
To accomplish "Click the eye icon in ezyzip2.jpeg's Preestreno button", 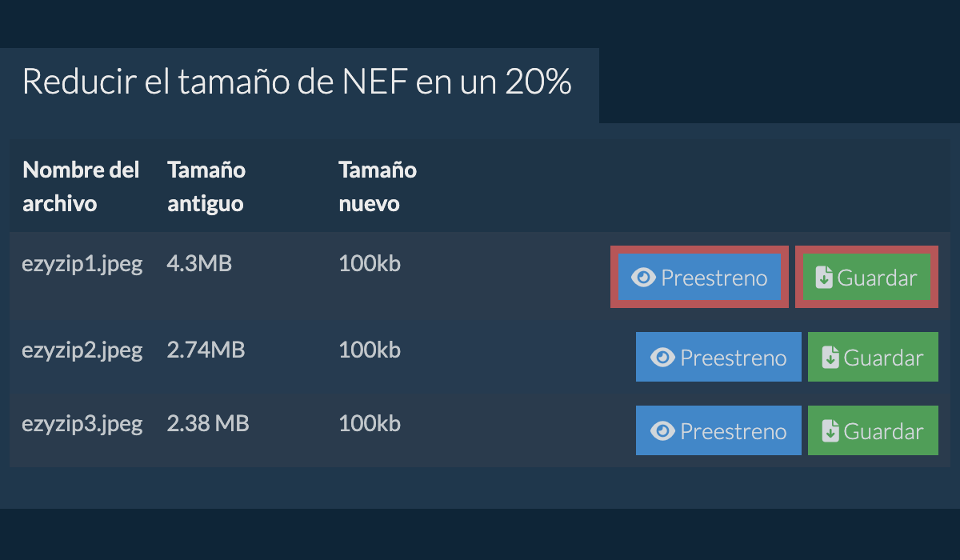I will coord(662,358).
